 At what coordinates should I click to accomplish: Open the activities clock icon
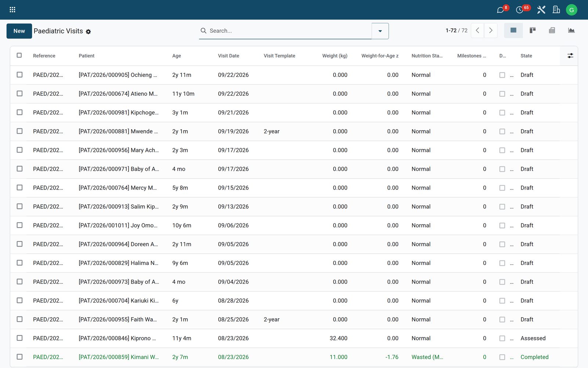coord(519,10)
